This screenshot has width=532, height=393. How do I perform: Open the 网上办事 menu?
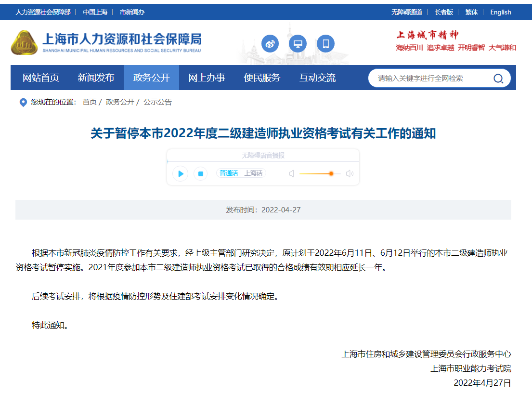(207, 78)
